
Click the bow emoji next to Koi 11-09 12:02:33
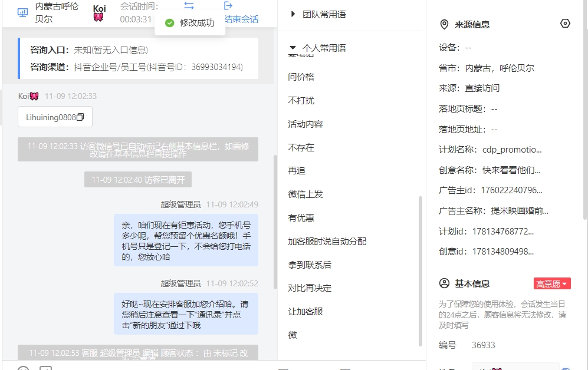34,96
